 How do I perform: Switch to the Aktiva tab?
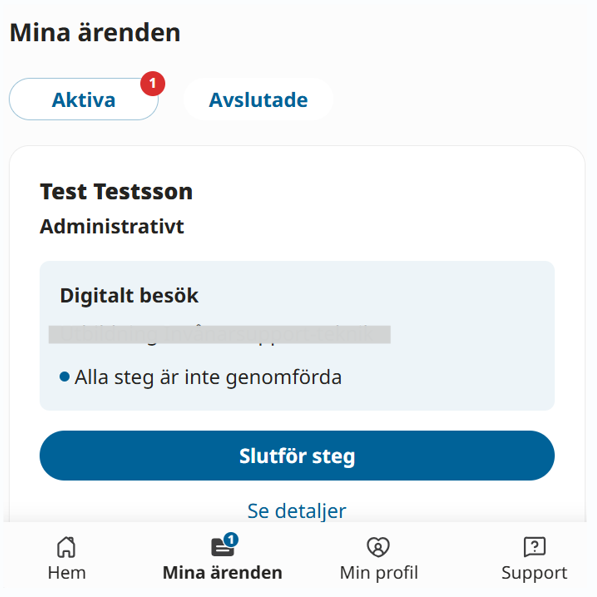84,100
